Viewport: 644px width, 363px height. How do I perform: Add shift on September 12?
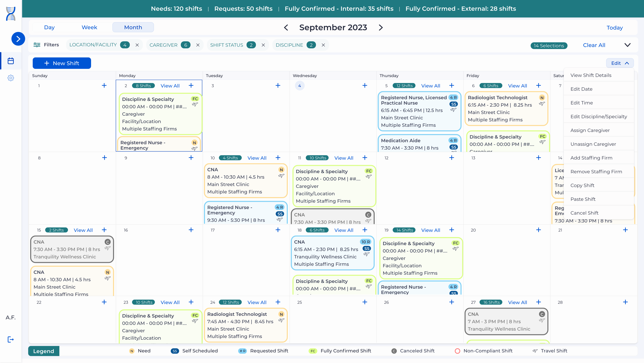pyautogui.click(x=451, y=158)
